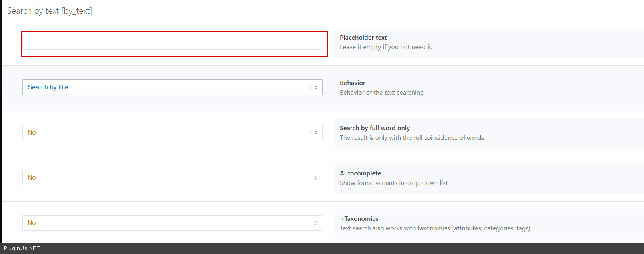Click the Placeholder text input field

(x=172, y=42)
